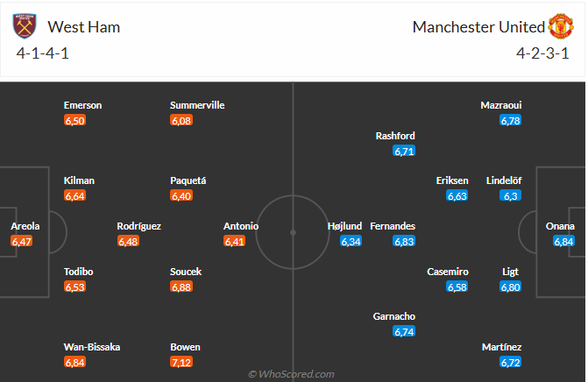Select player Rashford on the pitch
This screenshot has width=588, height=382.
tap(395, 136)
